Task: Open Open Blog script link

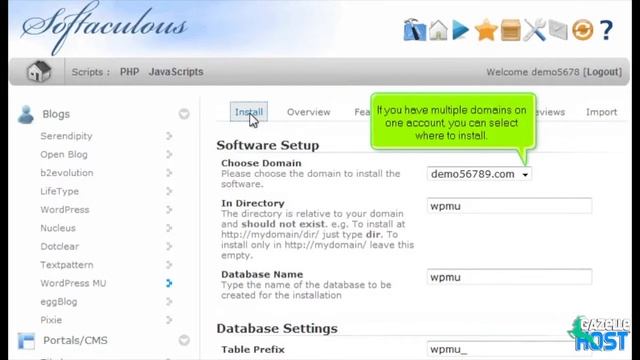Action: 64,155
